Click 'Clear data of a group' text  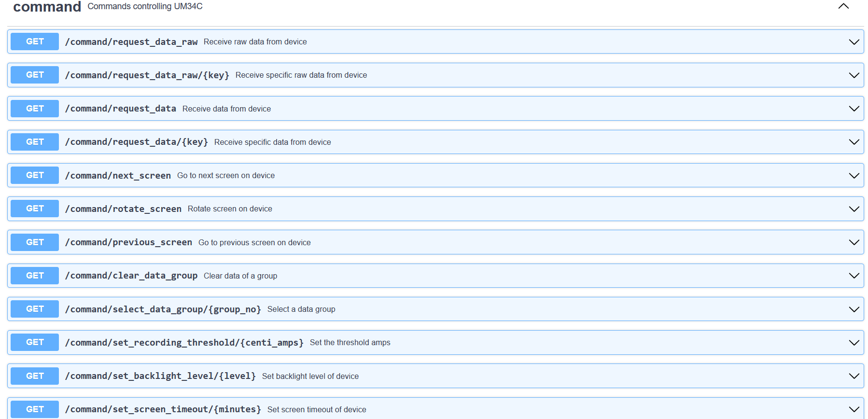coord(240,276)
